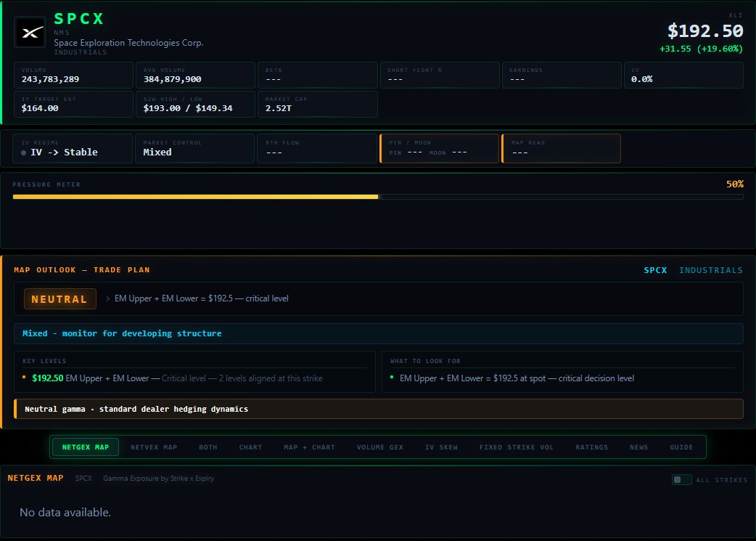Select the BOTH tab
This screenshot has height=541, width=756.
click(208, 447)
